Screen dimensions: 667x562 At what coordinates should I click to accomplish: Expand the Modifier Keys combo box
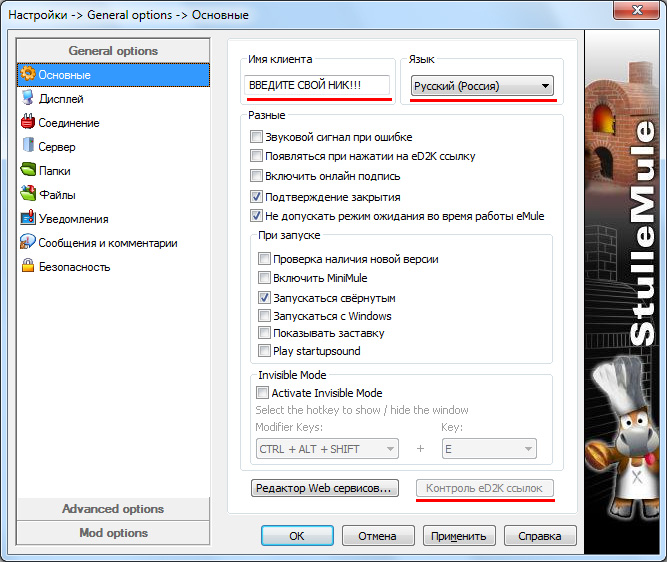[327, 449]
